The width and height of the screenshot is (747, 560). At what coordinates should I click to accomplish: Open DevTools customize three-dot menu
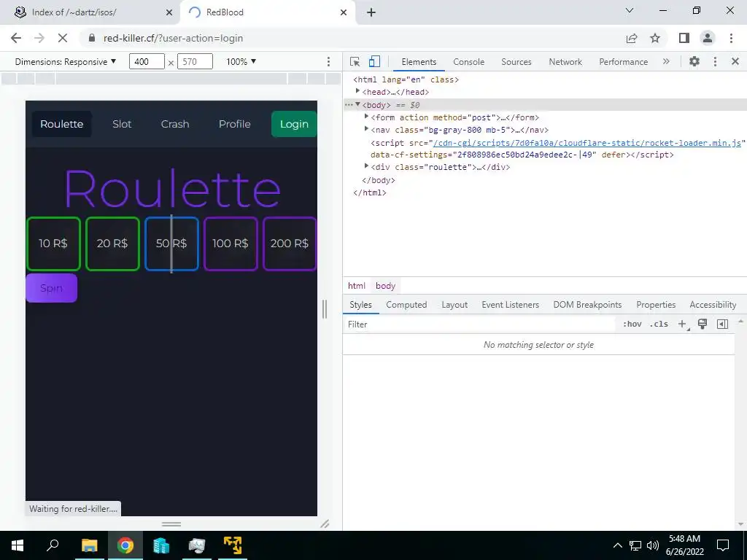click(x=715, y=61)
